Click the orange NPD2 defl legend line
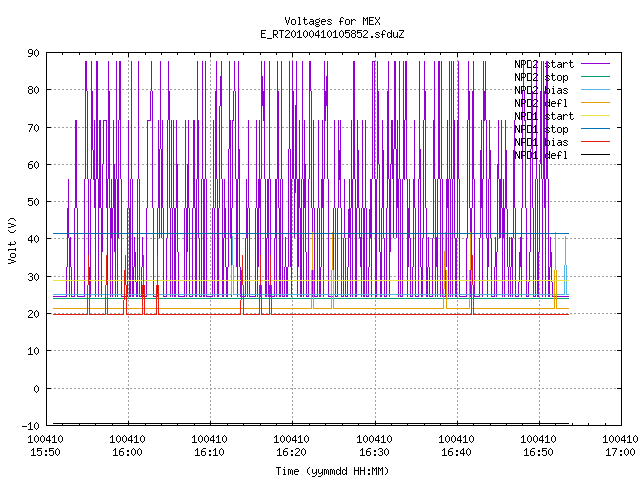The width and height of the screenshot is (640, 480). click(x=595, y=102)
